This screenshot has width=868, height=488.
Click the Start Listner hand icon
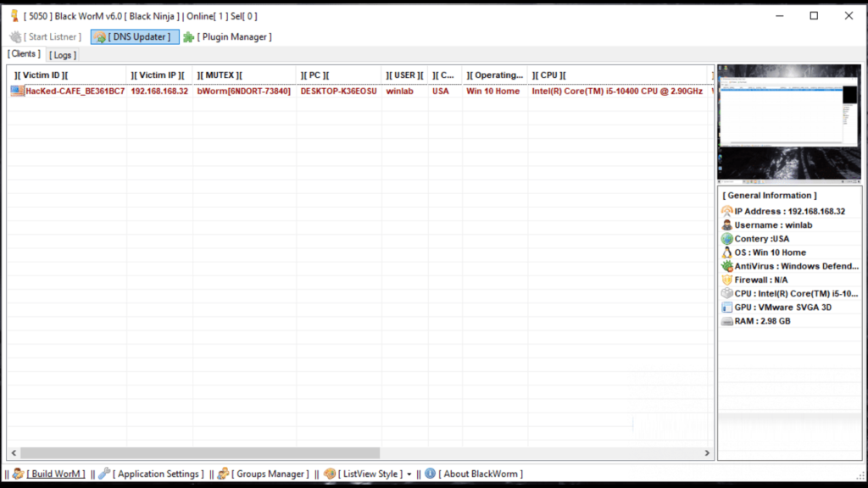coord(15,37)
